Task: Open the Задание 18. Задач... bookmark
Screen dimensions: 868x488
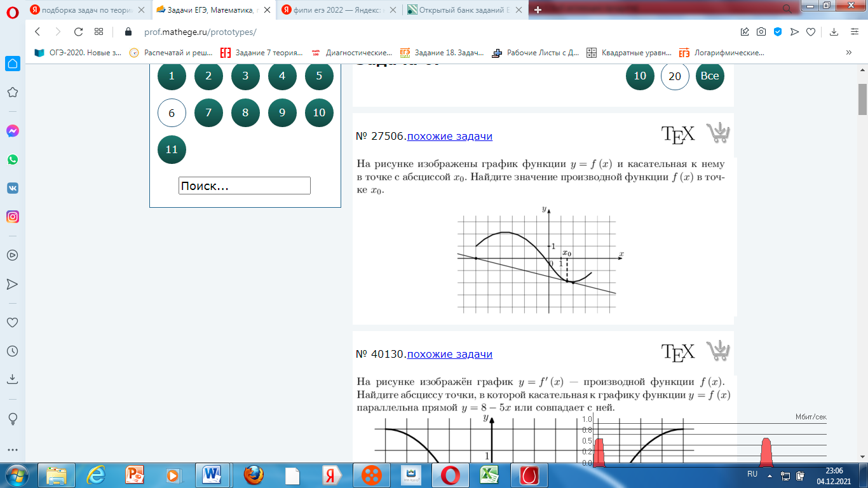Action: click(442, 53)
